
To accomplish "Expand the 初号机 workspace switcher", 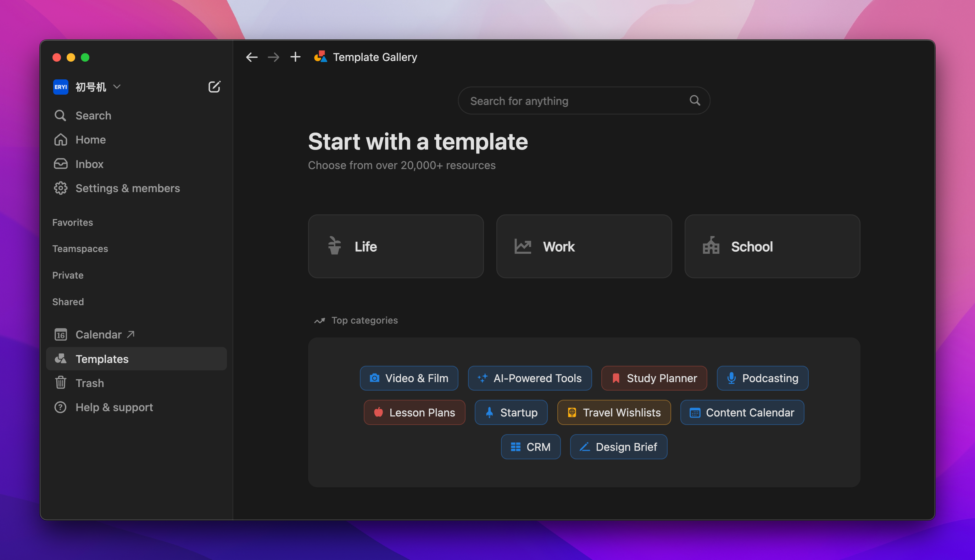I will point(91,87).
